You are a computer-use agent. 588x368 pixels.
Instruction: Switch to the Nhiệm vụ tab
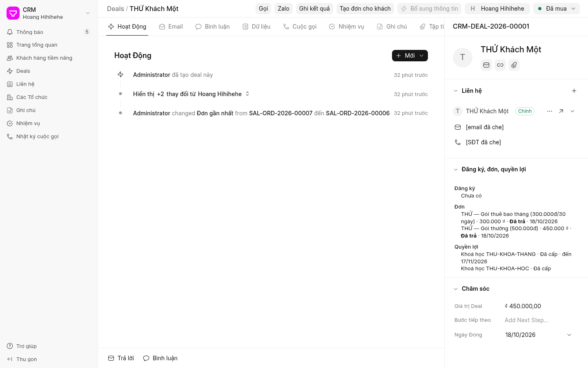click(x=347, y=27)
